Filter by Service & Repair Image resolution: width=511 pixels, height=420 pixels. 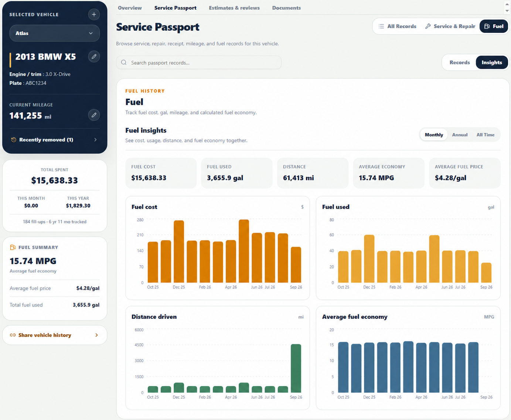pos(450,26)
